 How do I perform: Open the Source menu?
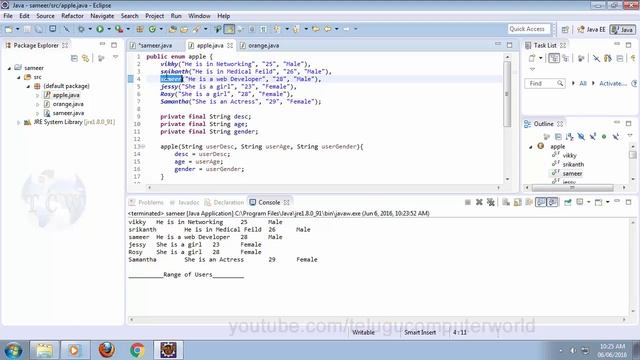coord(45,16)
